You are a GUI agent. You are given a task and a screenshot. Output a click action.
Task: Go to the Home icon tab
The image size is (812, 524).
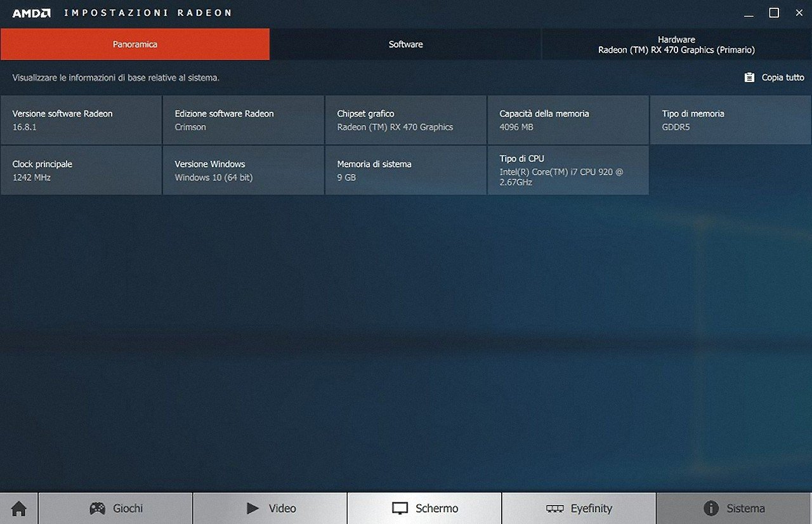click(x=19, y=508)
